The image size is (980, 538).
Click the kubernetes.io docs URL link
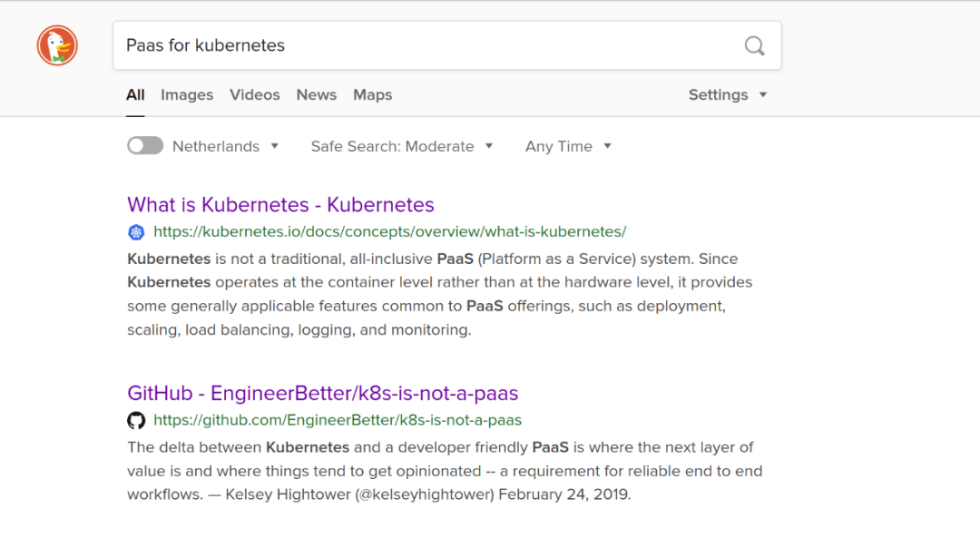[x=389, y=231]
